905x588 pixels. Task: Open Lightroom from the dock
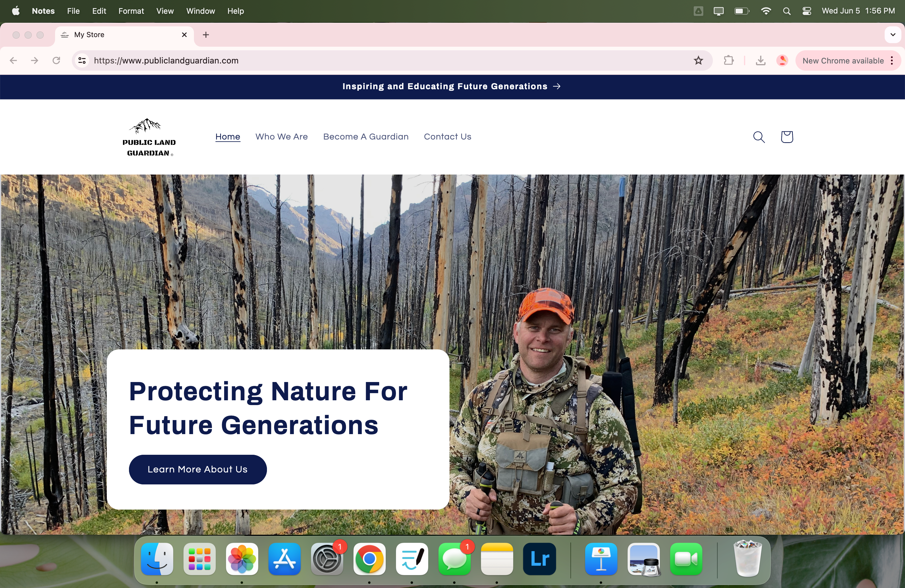point(539,559)
